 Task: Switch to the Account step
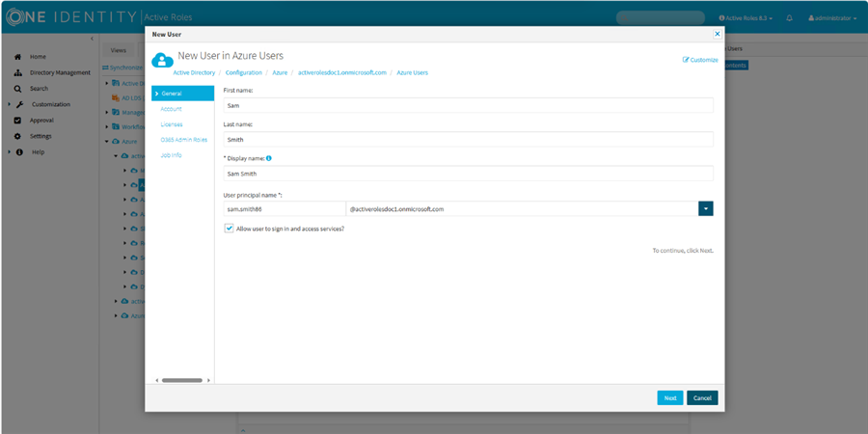point(171,109)
